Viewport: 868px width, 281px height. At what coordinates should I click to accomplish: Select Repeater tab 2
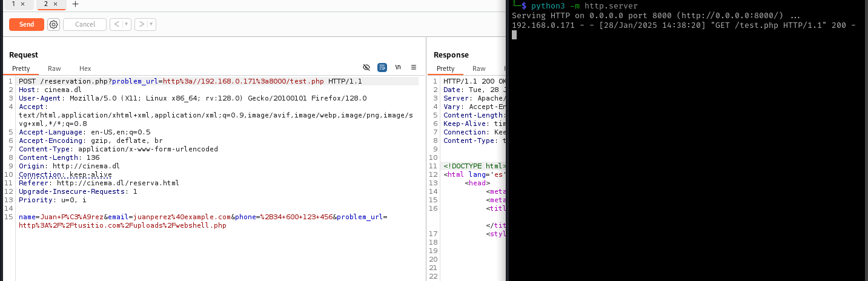[46, 4]
